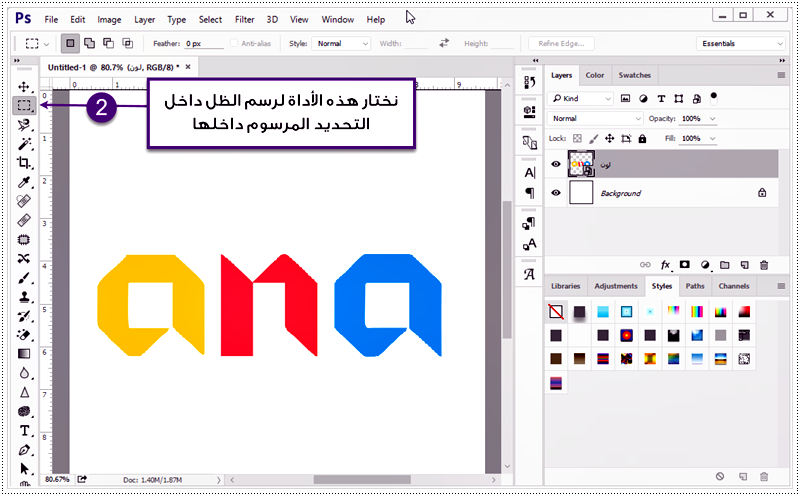800x496 pixels.
Task: Click the Refine Edge button
Action: click(561, 43)
